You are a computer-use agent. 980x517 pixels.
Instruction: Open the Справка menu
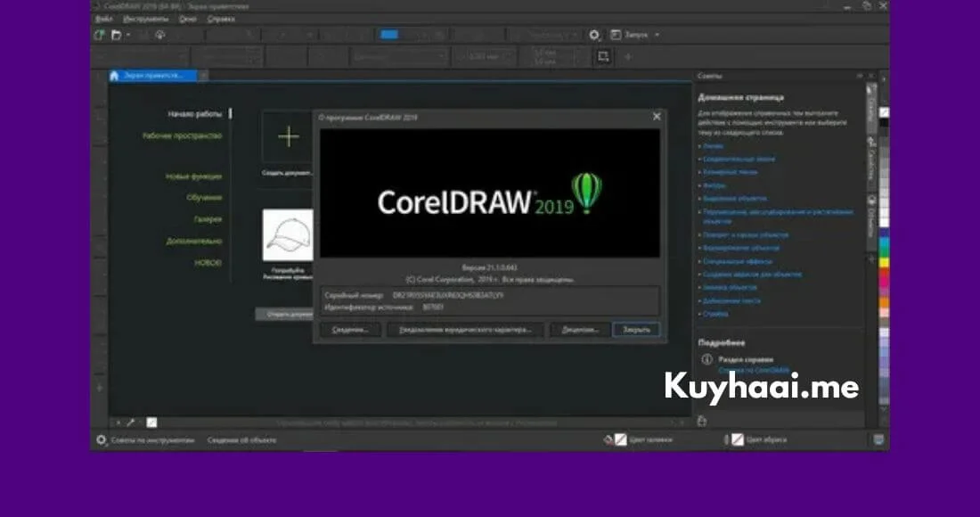click(x=221, y=19)
